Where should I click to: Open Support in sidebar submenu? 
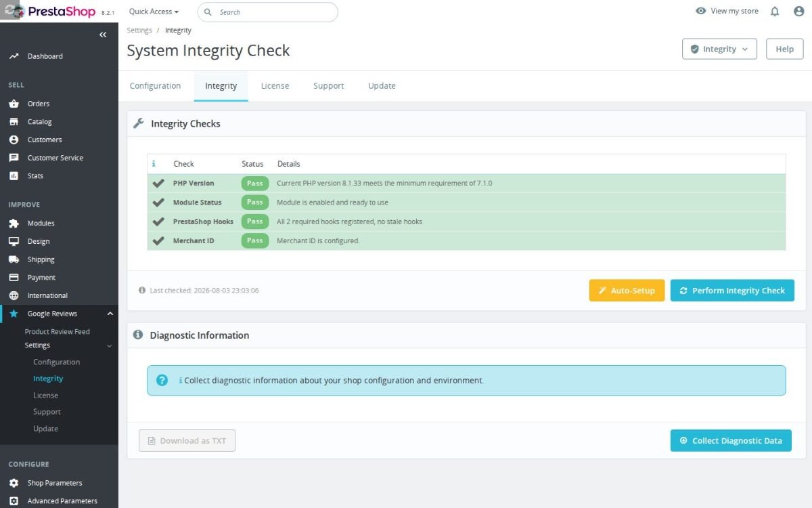click(x=47, y=412)
